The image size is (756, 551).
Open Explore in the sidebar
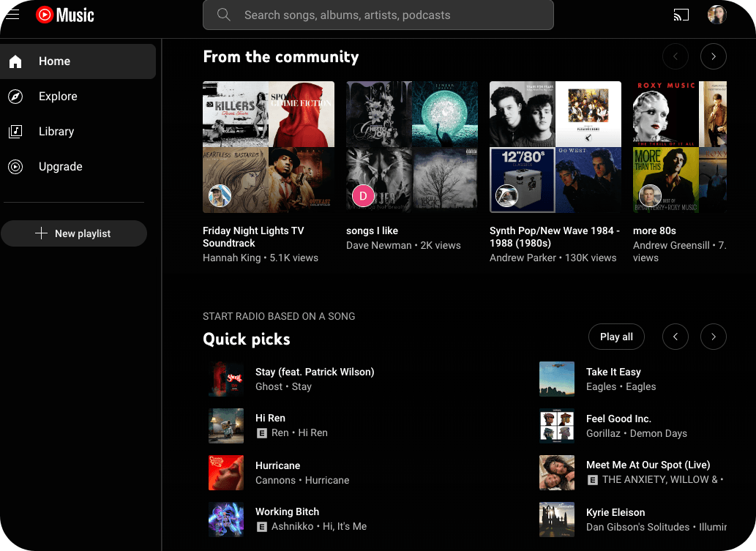coord(78,97)
